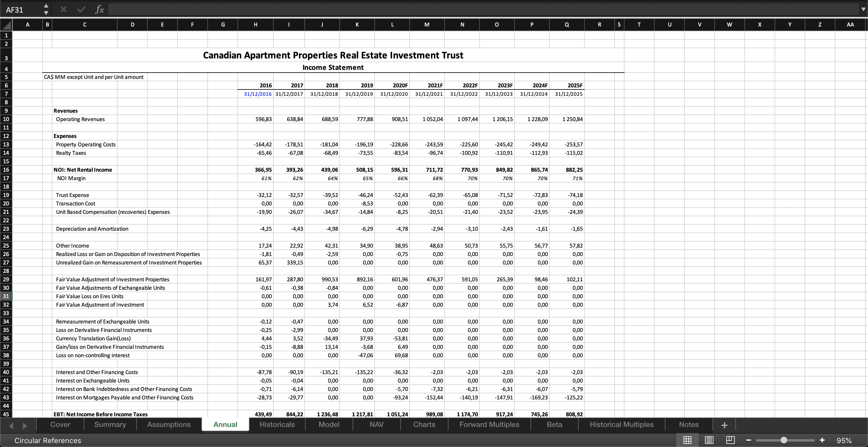Click the Name Box showing AF31
The image size is (868, 447).
click(22, 9)
